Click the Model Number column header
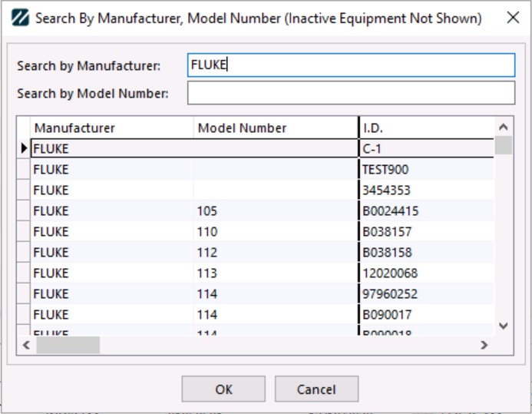The height and width of the screenshot is (414, 532). coord(275,128)
